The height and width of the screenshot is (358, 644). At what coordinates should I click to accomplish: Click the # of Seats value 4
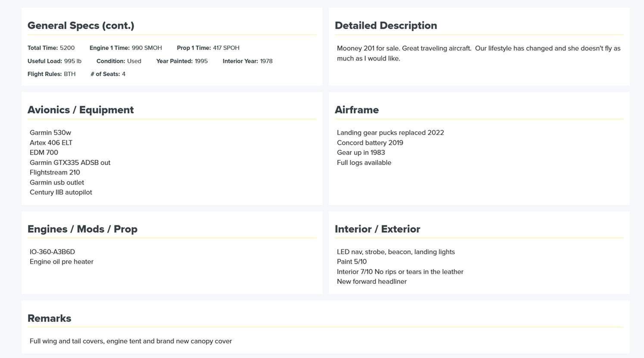pos(124,74)
